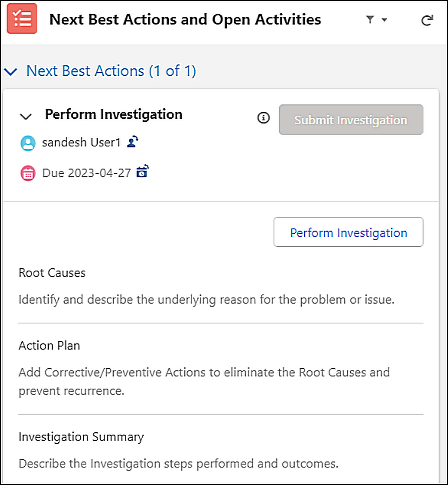The width and height of the screenshot is (448, 485).
Task: Click the reassign user icon
Action: coord(133,142)
